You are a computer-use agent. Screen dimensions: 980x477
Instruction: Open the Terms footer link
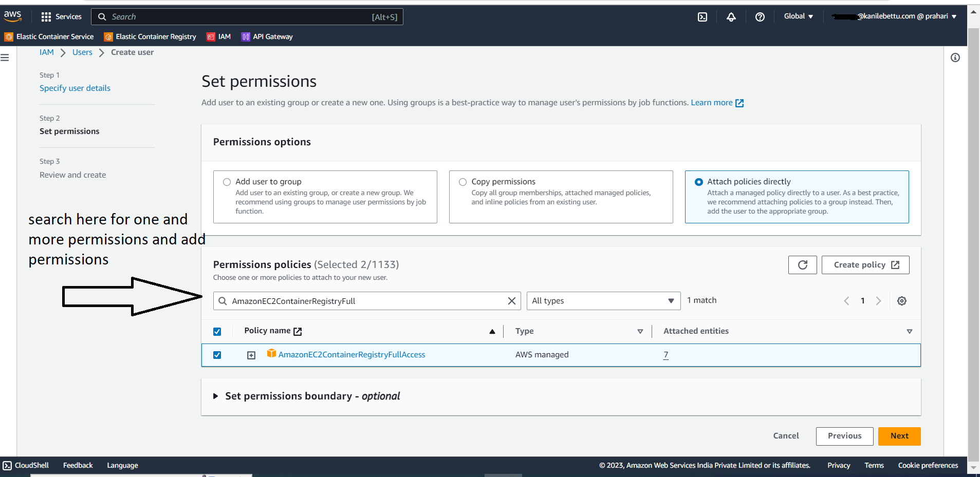pyautogui.click(x=874, y=466)
